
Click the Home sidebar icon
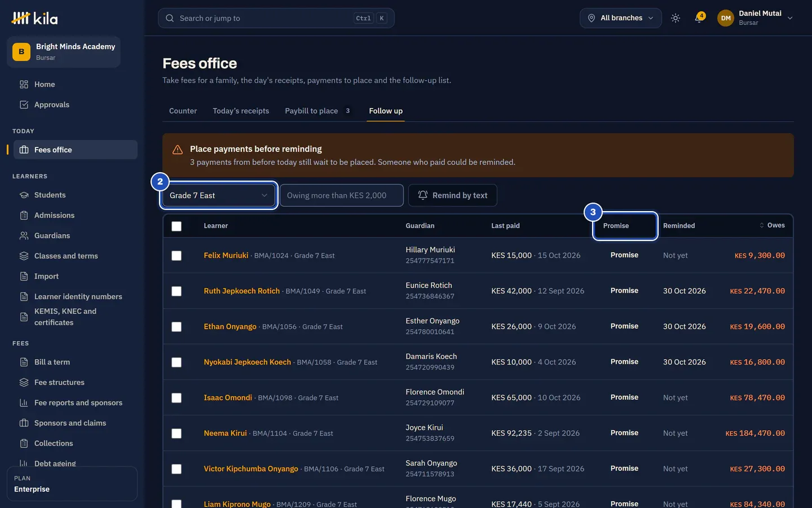(x=24, y=84)
